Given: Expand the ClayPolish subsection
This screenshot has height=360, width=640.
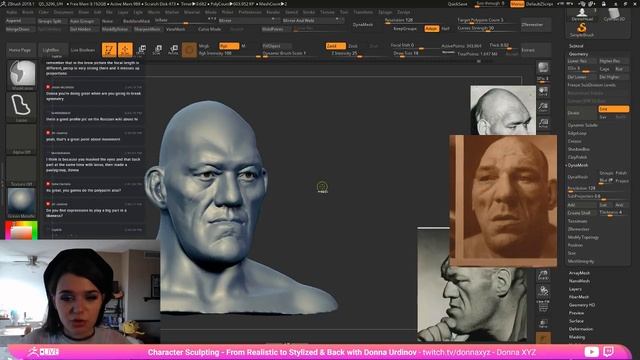Looking at the screenshot, I should (x=577, y=157).
